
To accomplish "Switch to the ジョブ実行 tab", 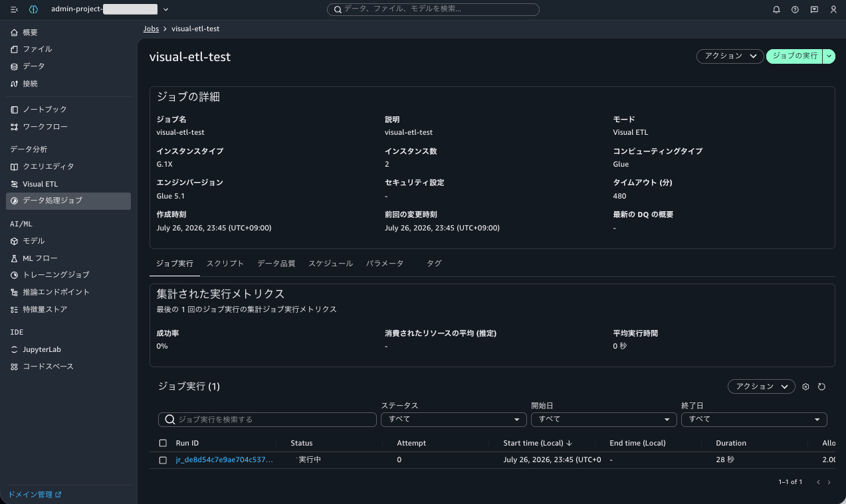I will pos(175,264).
